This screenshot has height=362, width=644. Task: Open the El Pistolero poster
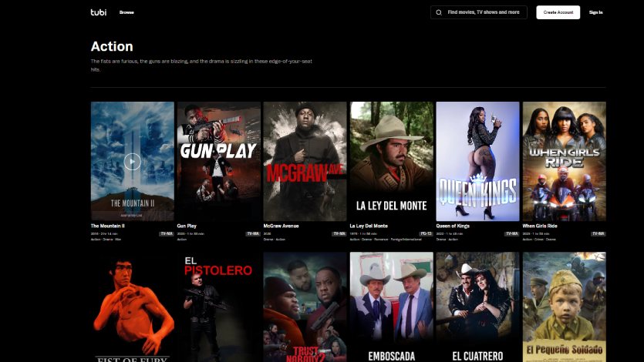click(219, 307)
